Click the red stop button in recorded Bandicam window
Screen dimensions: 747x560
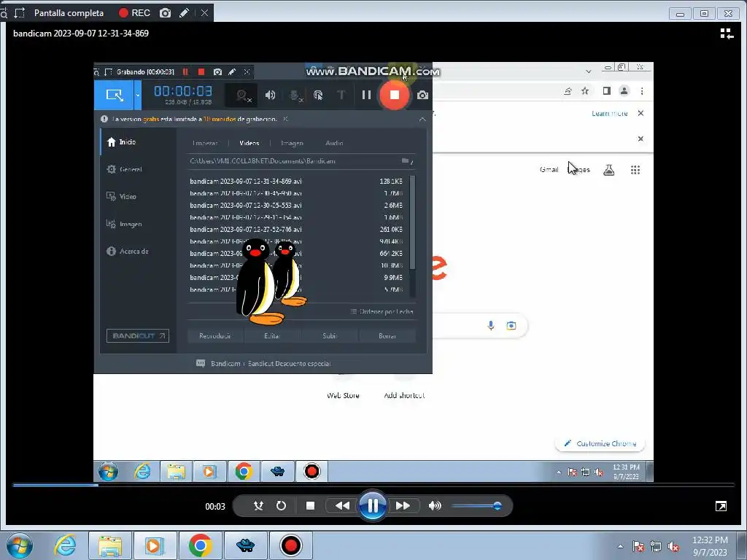point(394,95)
